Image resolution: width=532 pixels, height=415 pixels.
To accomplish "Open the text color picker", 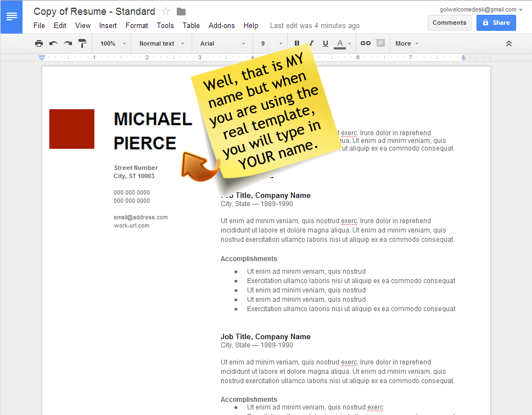I will pos(340,43).
